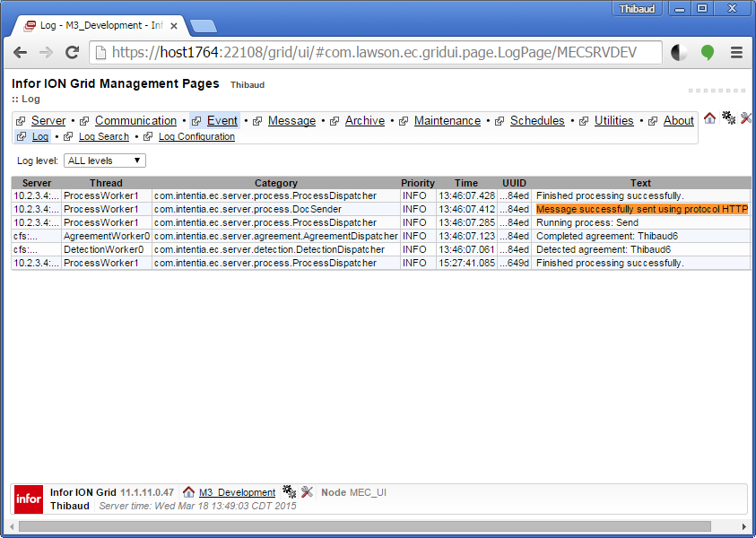Open the Schedules menu item
Screen dimensions: 756x538
[x=537, y=121]
